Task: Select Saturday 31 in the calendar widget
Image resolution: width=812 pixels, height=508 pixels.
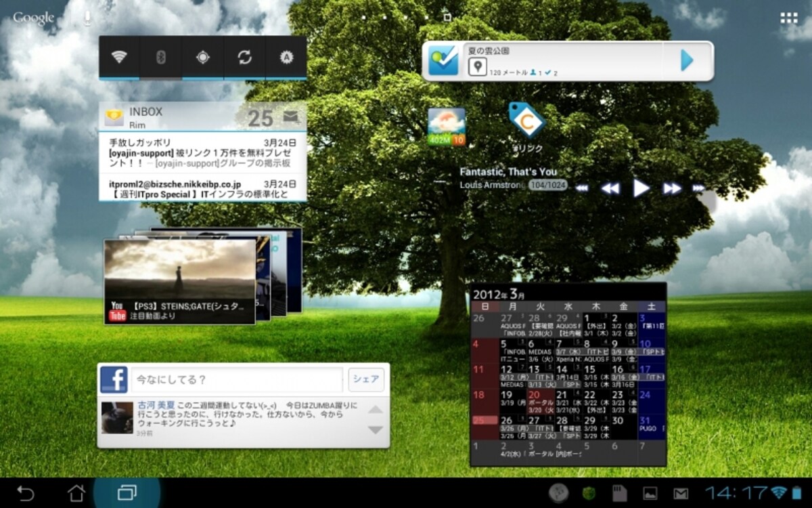Action: (652, 427)
